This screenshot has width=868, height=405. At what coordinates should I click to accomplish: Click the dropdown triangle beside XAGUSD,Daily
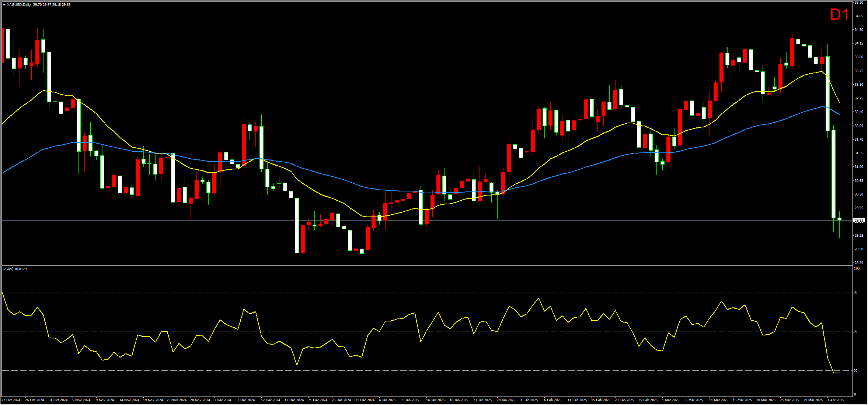(x=4, y=5)
